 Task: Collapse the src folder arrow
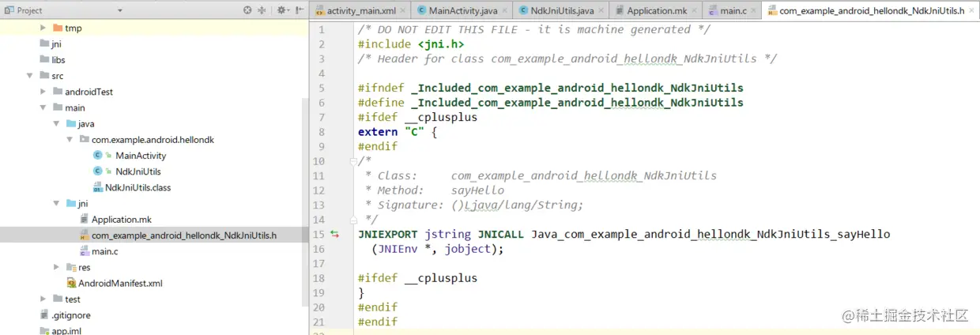coord(30,76)
